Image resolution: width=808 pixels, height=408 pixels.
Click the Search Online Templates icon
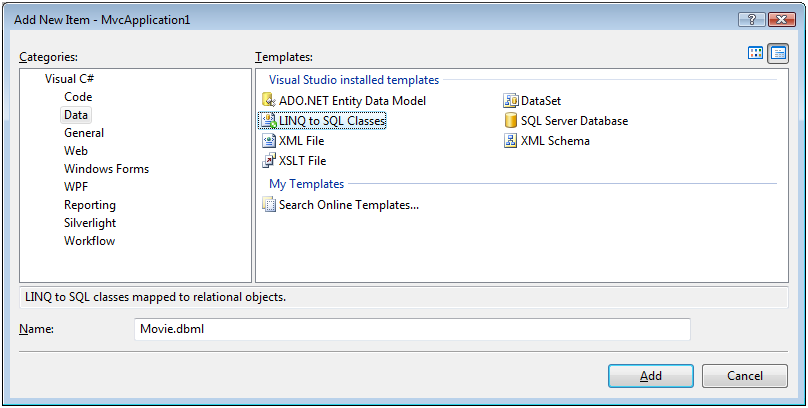(x=268, y=205)
